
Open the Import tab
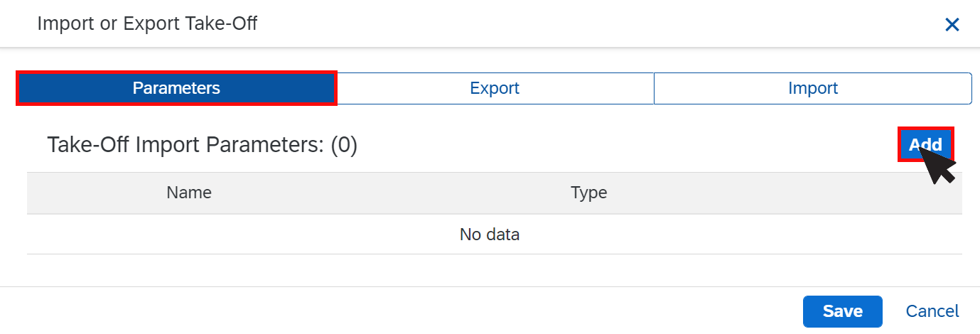tap(812, 88)
